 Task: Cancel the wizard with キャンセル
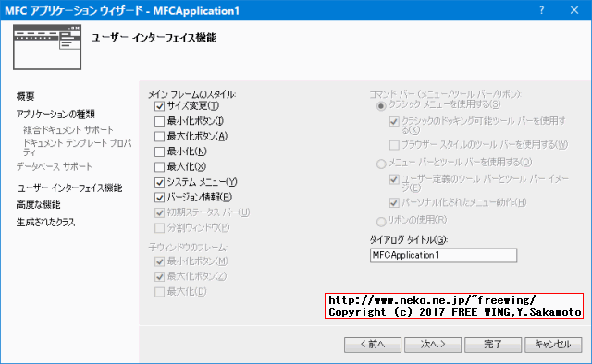pyautogui.click(x=553, y=345)
